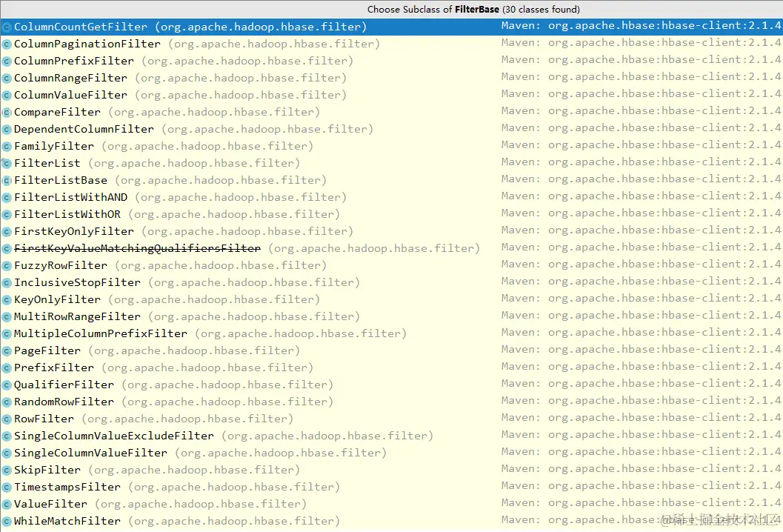Screen dimensions: 783x532
Task: Click the class icon beside TimestampsFilter
Action: 7,487
